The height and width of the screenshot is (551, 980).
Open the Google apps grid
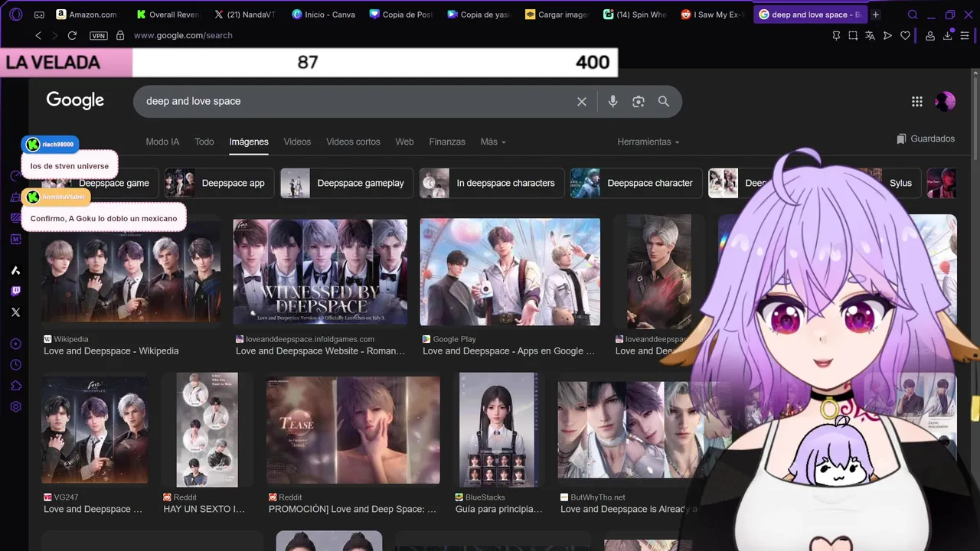(x=917, y=101)
